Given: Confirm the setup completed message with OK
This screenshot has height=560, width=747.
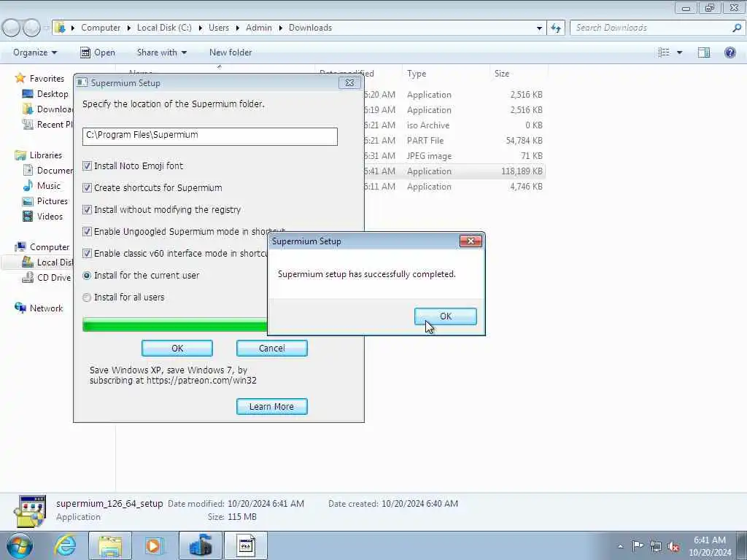Looking at the screenshot, I should pyautogui.click(x=446, y=316).
